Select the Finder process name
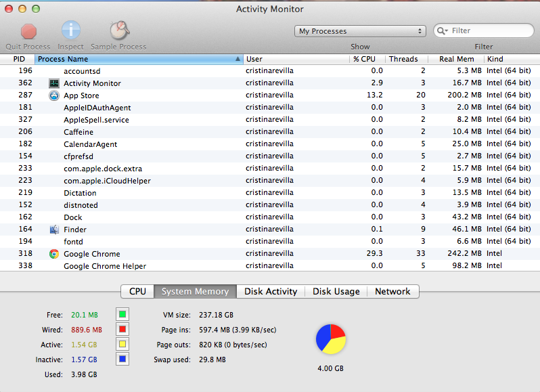This screenshot has height=392, width=540. coord(74,230)
